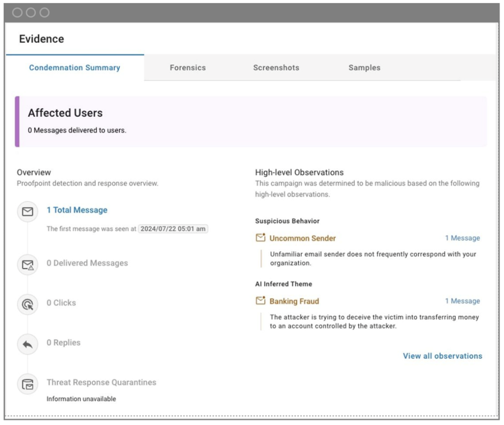Click the Evidence page title
Screen dimensions: 504x425
[x=41, y=39]
